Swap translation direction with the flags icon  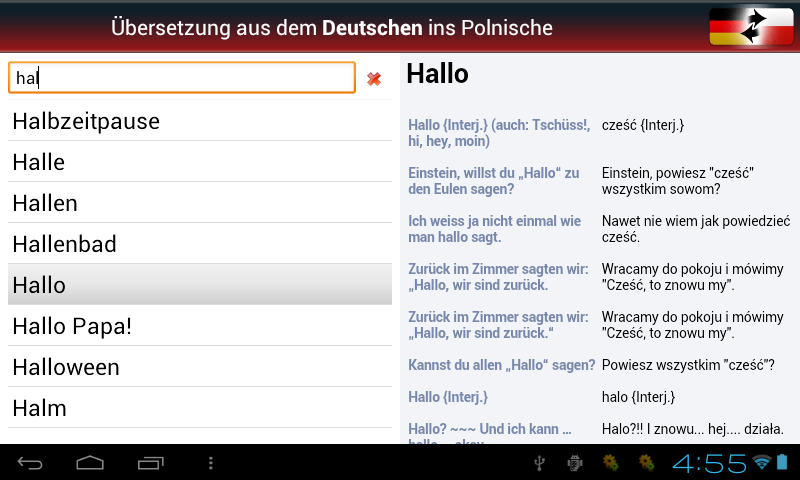(x=751, y=27)
